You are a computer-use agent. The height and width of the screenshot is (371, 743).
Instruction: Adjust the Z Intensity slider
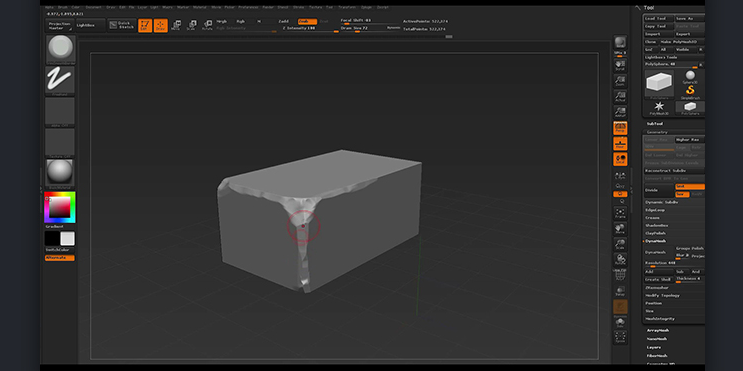point(310,28)
